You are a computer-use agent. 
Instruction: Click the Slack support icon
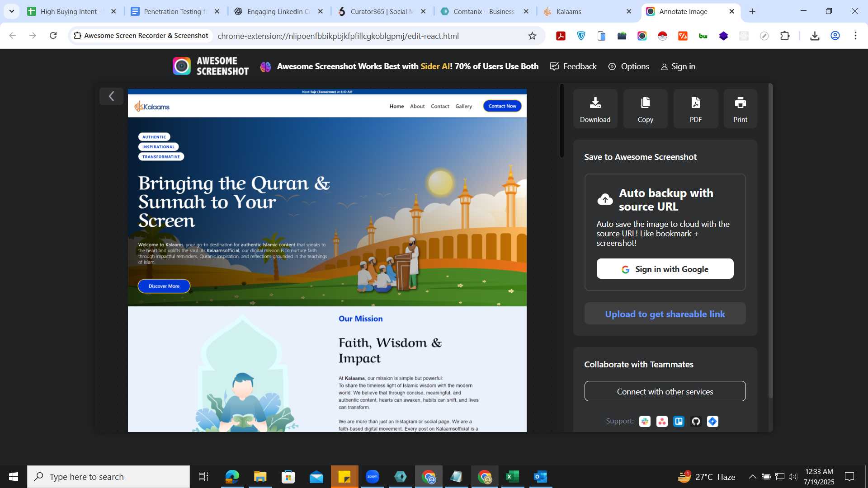(645, 422)
